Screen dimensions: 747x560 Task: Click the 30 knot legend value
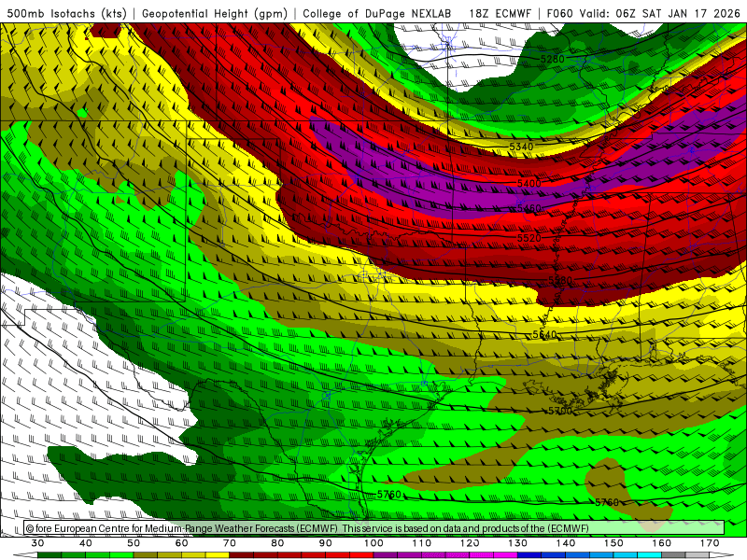coord(37,543)
